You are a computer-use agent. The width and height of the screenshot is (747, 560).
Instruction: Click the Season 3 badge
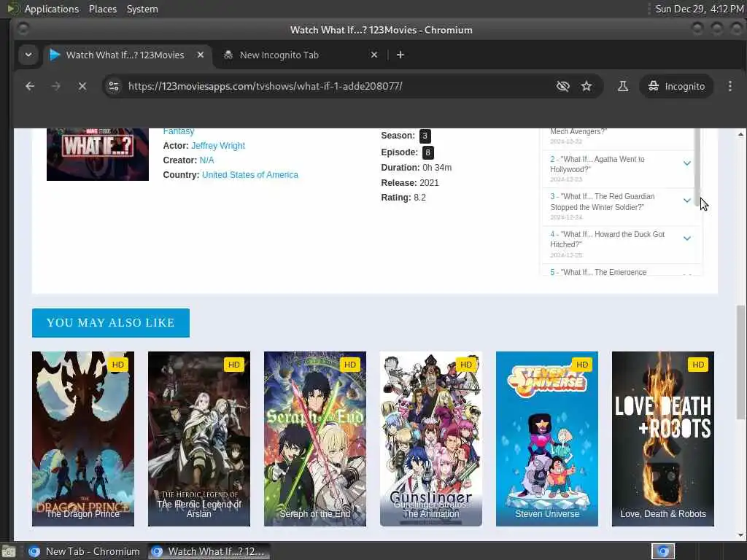tap(425, 136)
